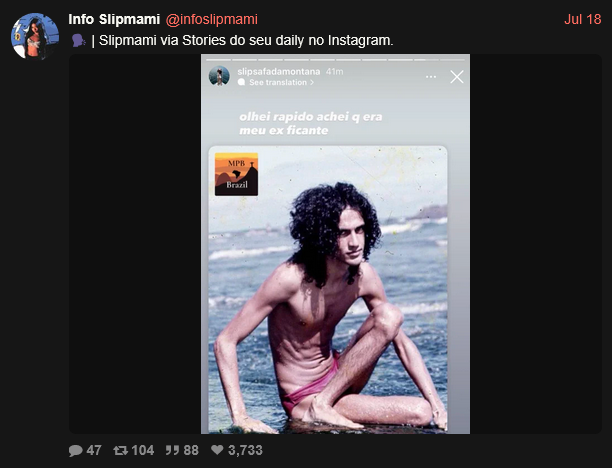The image size is (612, 468).
Task: Like the tweet via heart icon
Action: pyautogui.click(x=217, y=450)
